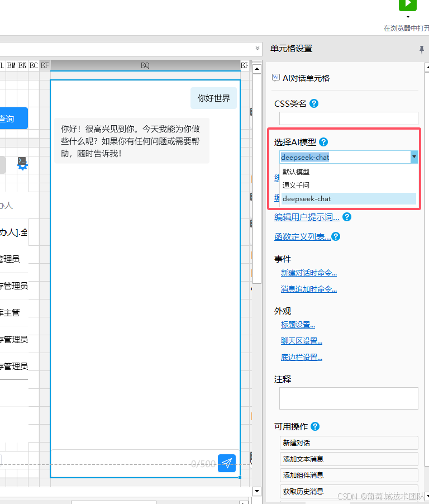Click the CSS class name help icon
Viewport: 429px width, 504px height.
(313, 103)
